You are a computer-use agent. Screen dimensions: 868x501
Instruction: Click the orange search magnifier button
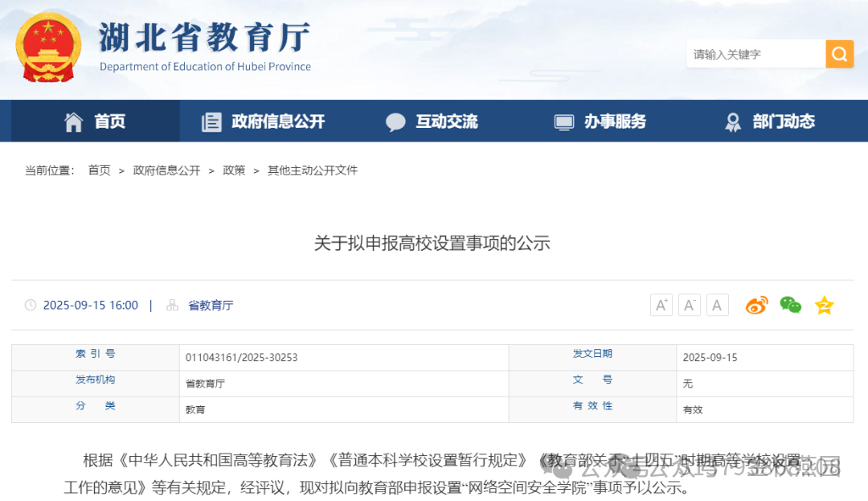839,54
